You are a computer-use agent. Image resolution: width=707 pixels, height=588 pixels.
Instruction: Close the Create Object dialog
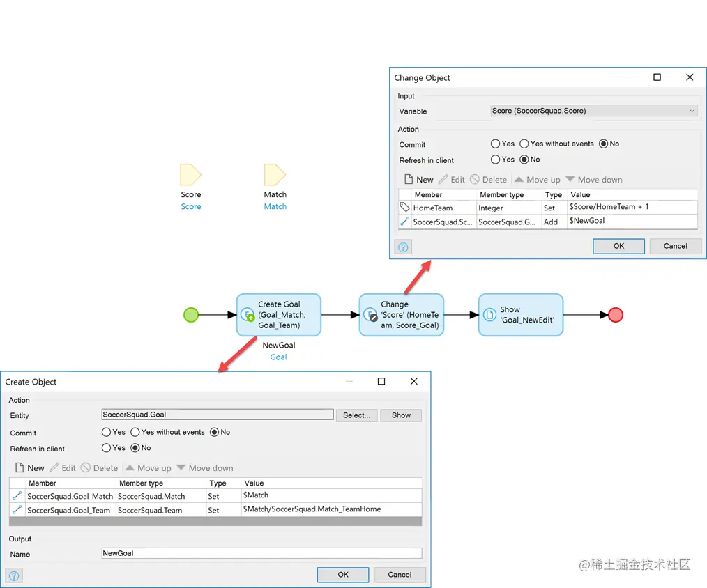tap(414, 381)
